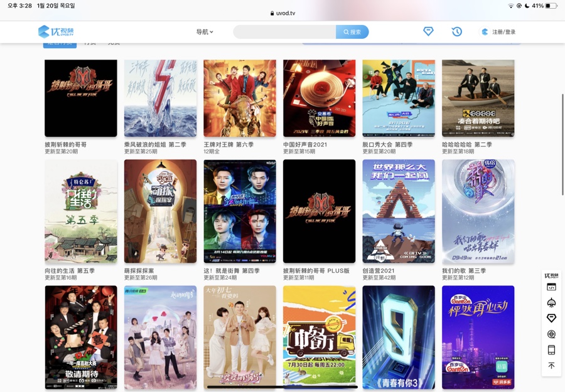
Task: Click the blue 搜索 search button
Action: tap(352, 32)
